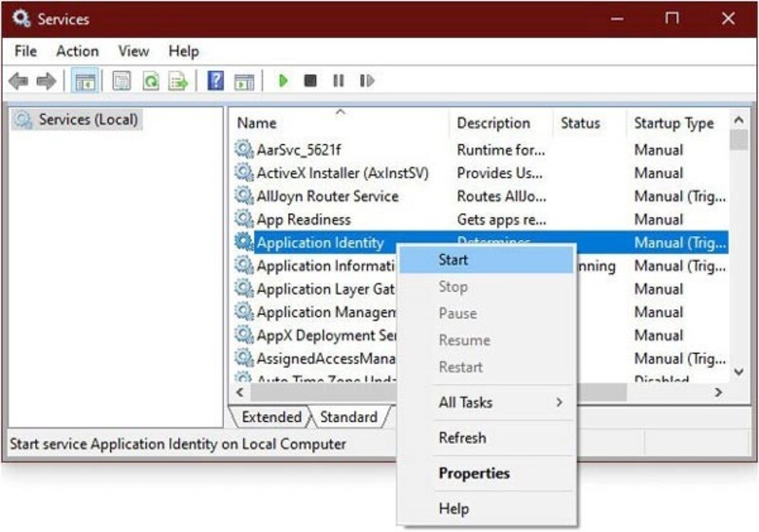This screenshot has width=759, height=532.
Task: Click gear icon beside Application Layer Gateway
Action: [244, 288]
